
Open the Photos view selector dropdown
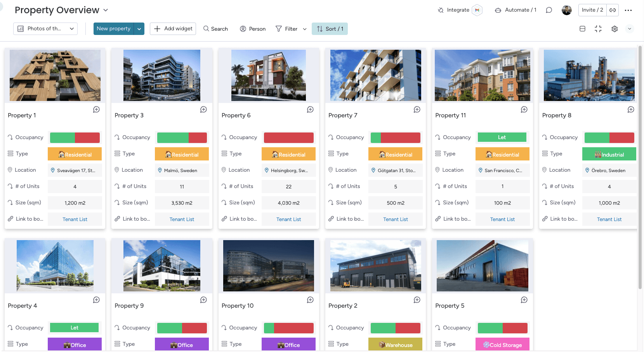pyautogui.click(x=45, y=29)
